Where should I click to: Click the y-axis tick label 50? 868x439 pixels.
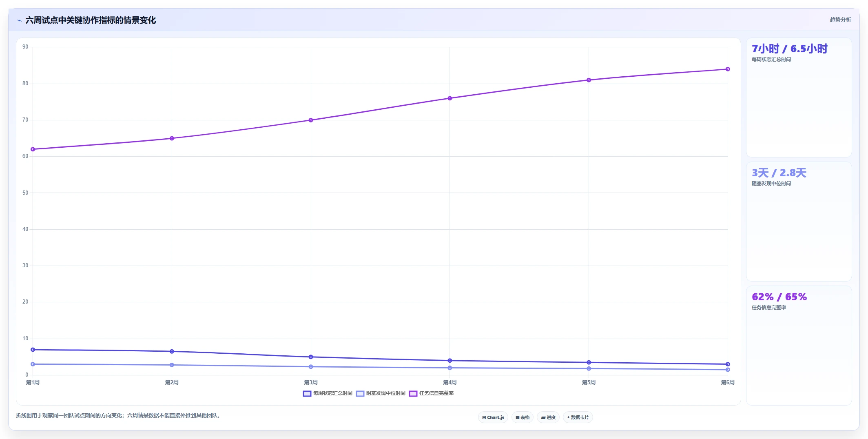click(25, 193)
